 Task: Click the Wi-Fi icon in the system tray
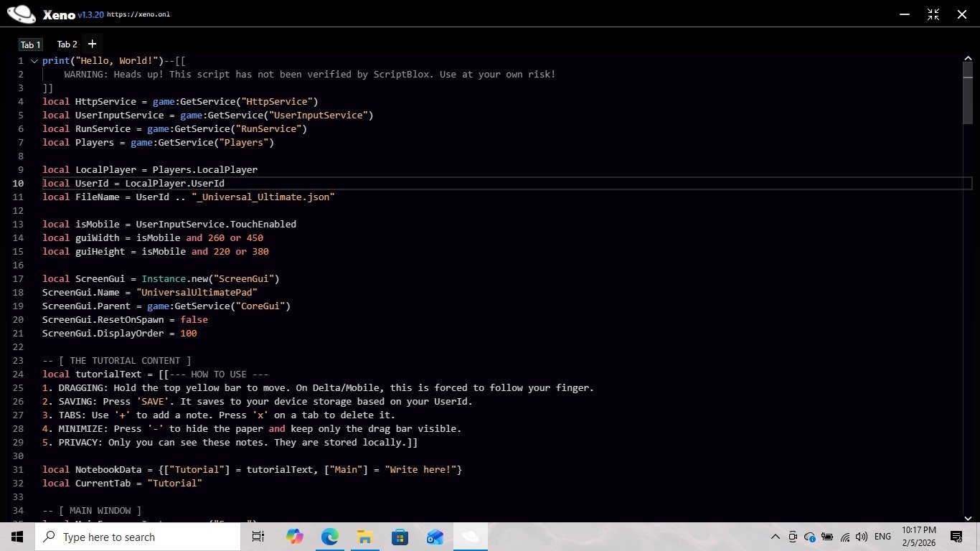(845, 537)
